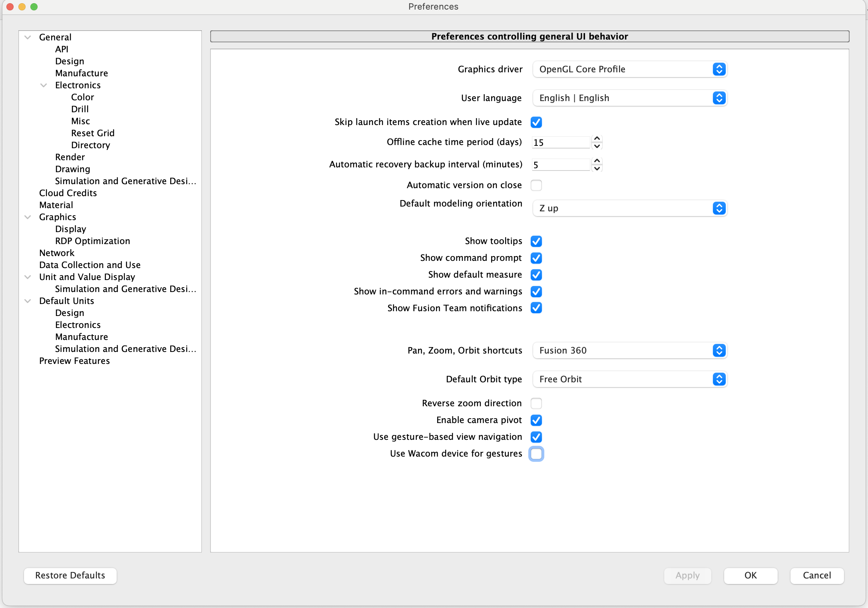Enable Automatic version on close
The width and height of the screenshot is (868, 608).
536,185
